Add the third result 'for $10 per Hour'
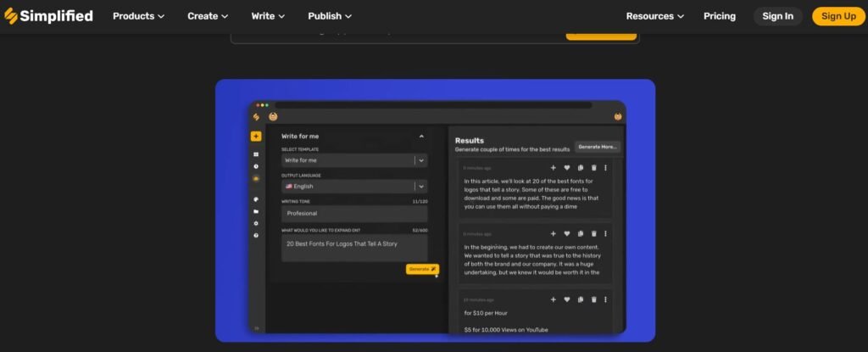The height and width of the screenshot is (352, 868). point(553,299)
